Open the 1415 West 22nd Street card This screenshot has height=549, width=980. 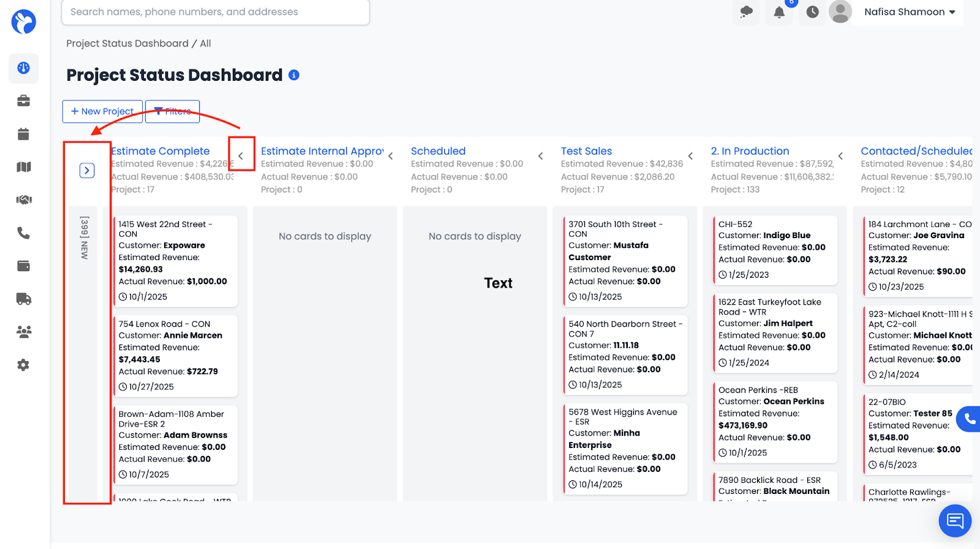click(175, 260)
